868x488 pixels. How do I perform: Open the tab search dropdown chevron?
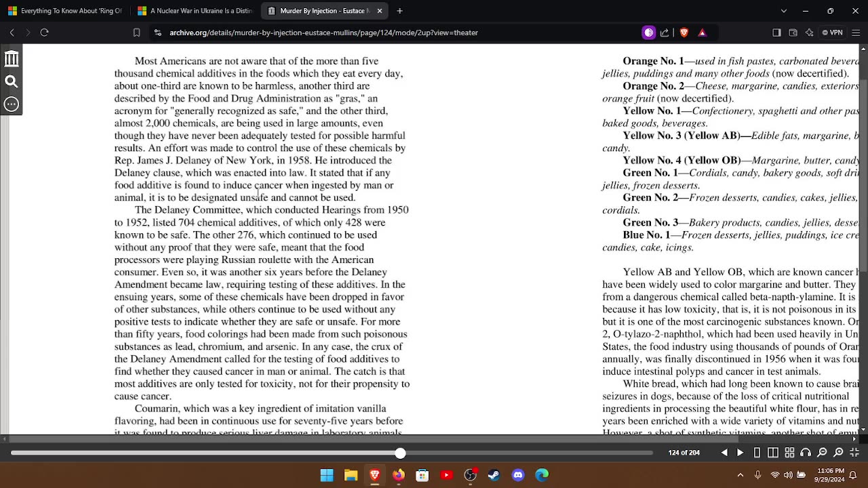(784, 11)
